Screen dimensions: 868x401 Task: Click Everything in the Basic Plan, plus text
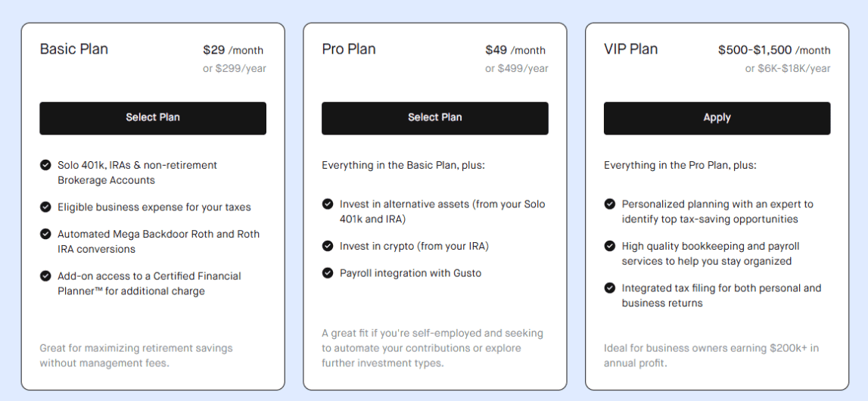[403, 166]
